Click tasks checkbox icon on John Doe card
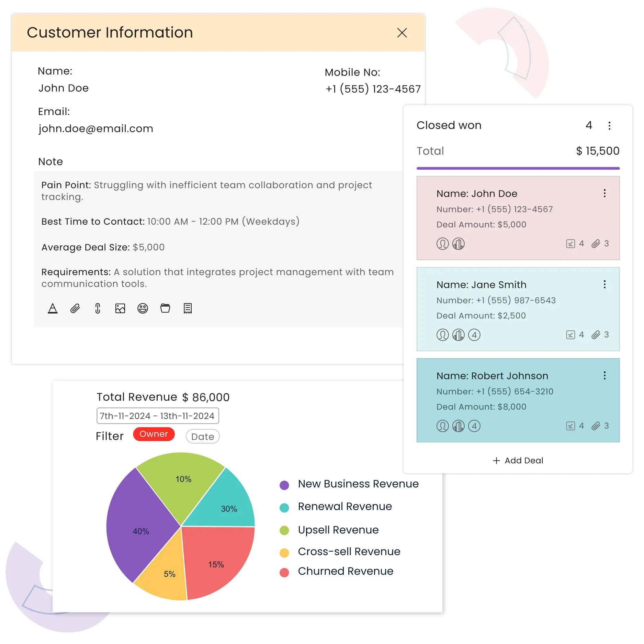Image resolution: width=644 pixels, height=644 pixels. (x=570, y=244)
